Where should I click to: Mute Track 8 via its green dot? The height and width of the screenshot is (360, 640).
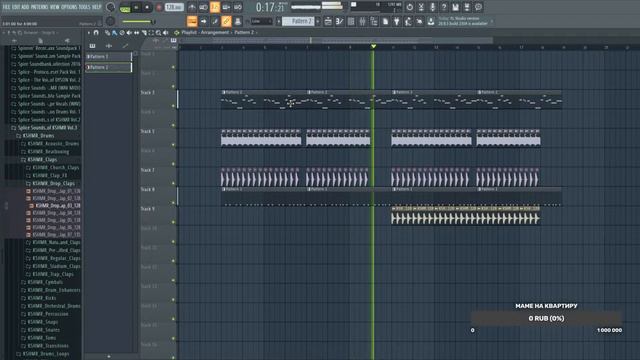click(173, 202)
